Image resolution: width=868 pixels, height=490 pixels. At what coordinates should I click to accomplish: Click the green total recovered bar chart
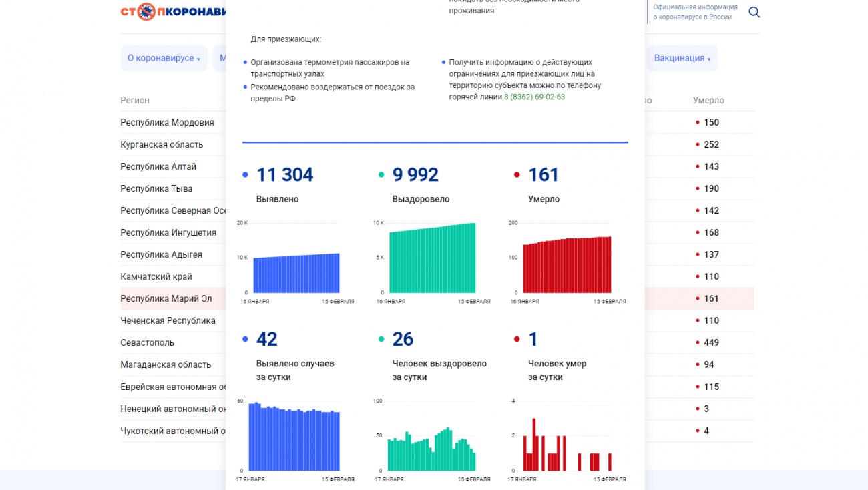point(432,260)
